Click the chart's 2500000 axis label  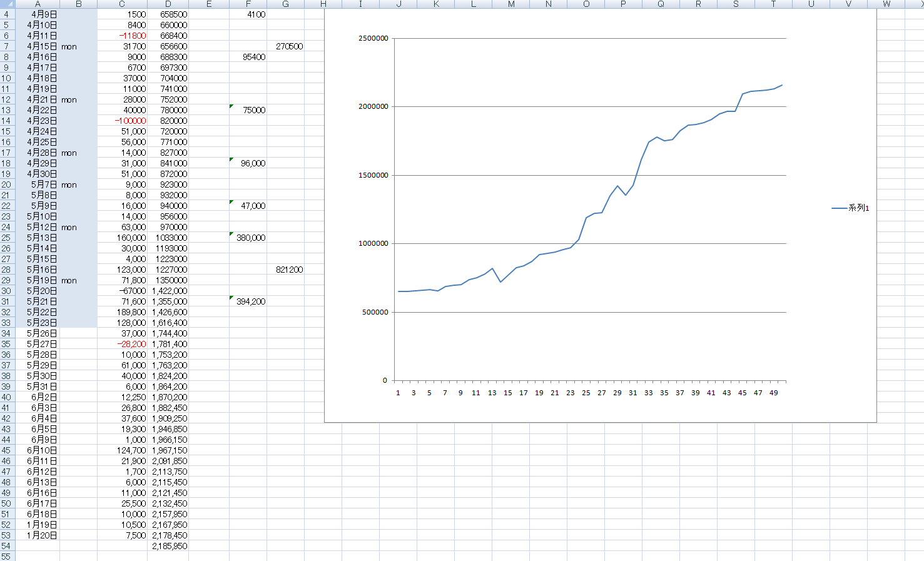coord(373,38)
